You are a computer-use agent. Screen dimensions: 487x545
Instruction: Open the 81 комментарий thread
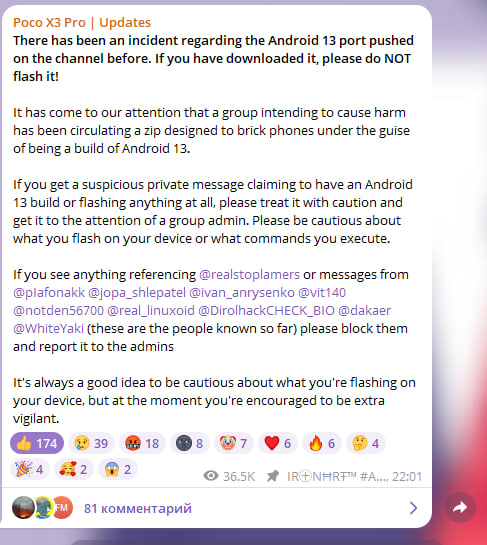pos(138,508)
